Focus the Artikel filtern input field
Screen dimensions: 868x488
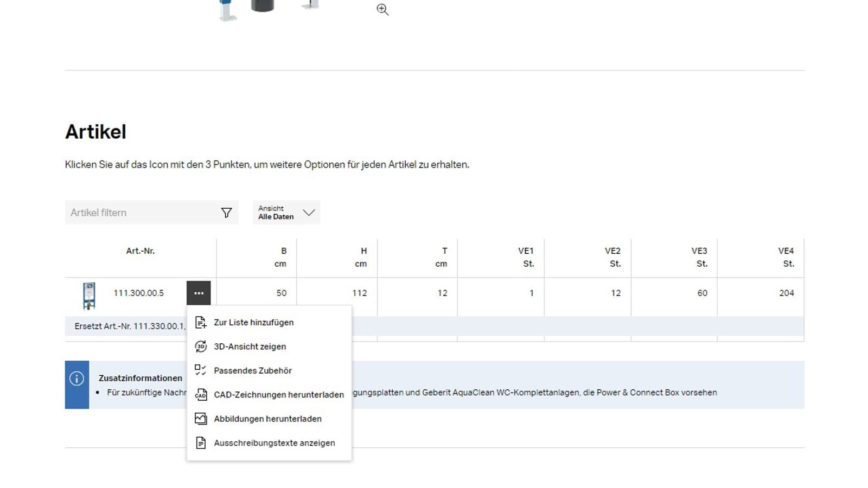141,213
